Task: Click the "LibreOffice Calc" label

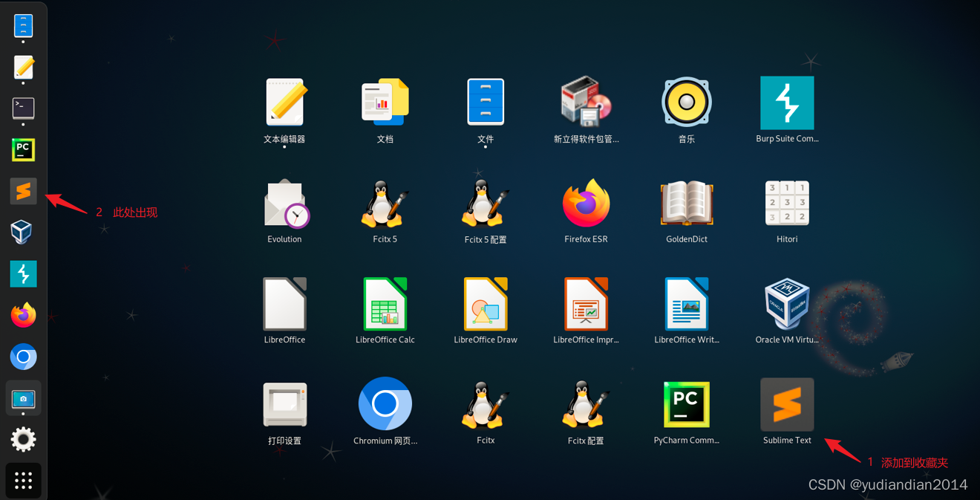Action: coord(385,340)
